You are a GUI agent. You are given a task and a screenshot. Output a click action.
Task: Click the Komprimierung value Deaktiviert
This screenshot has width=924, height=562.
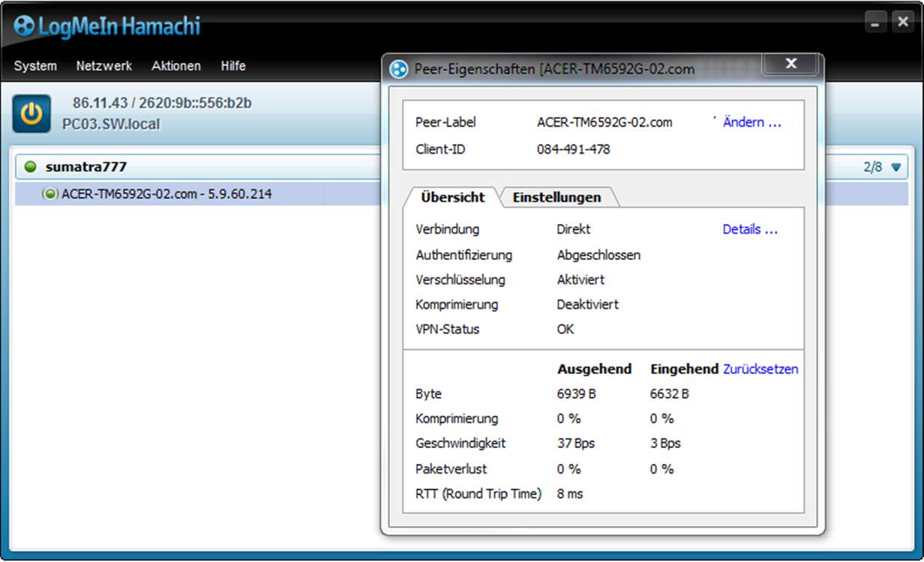click(587, 304)
